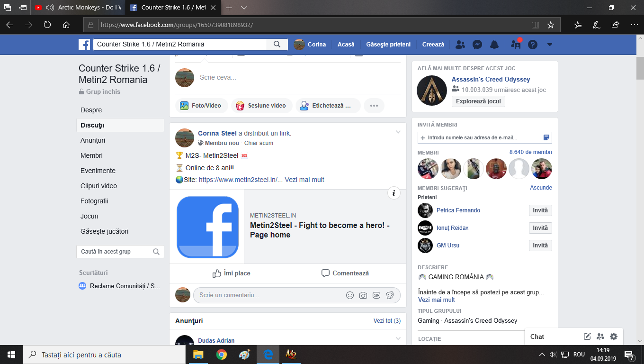
Task: Click the emoji icon in comment box
Action: click(350, 295)
